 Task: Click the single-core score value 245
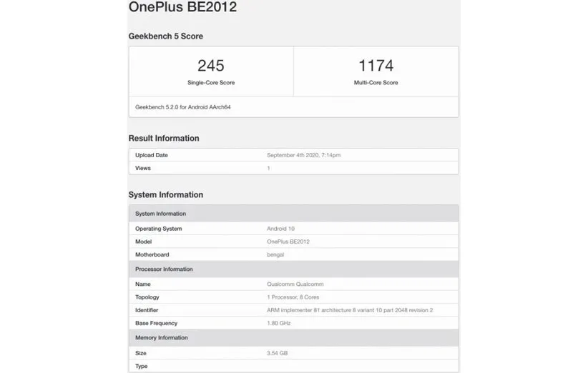[211, 66]
